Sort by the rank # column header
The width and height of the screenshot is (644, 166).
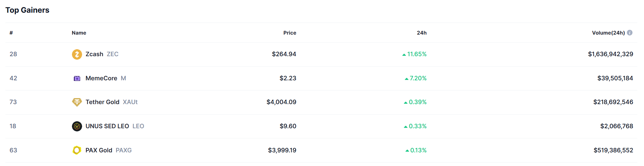coord(11,33)
